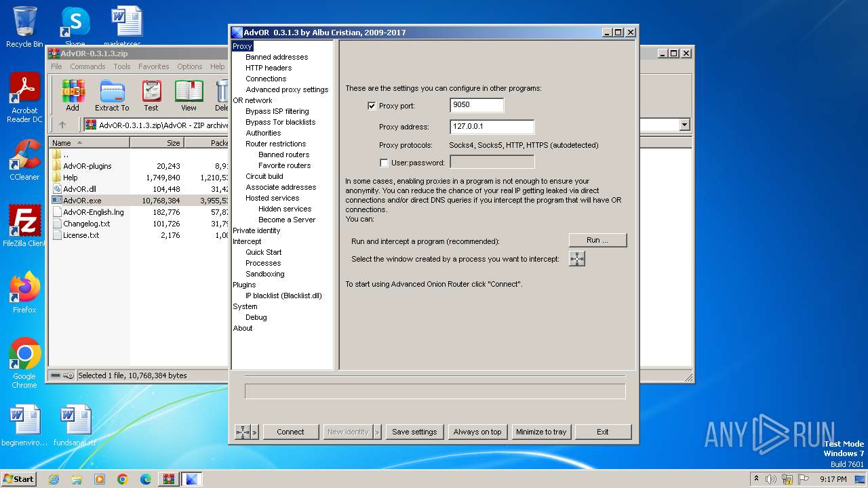Open the Recycle Bin desktop icon

pyautogui.click(x=24, y=26)
